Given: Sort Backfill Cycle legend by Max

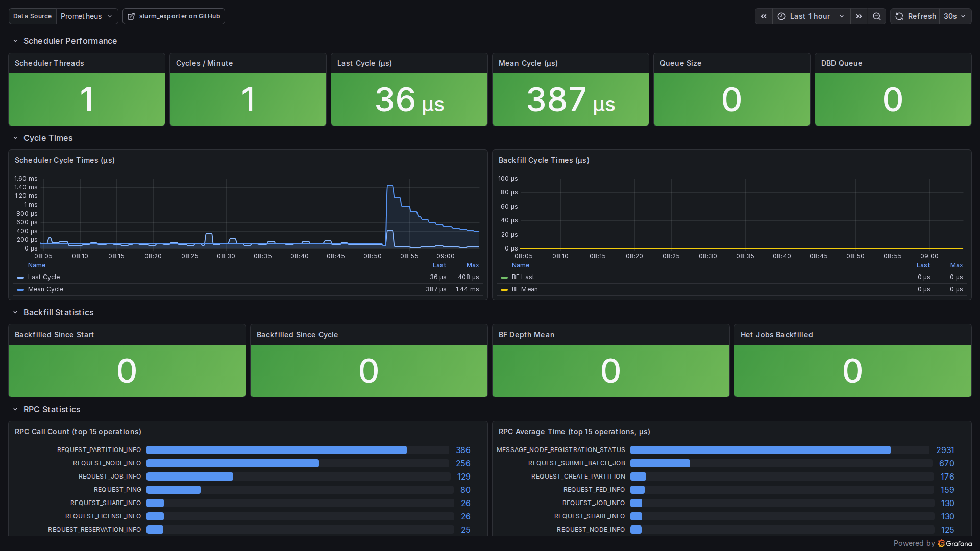Looking at the screenshot, I should (x=957, y=265).
